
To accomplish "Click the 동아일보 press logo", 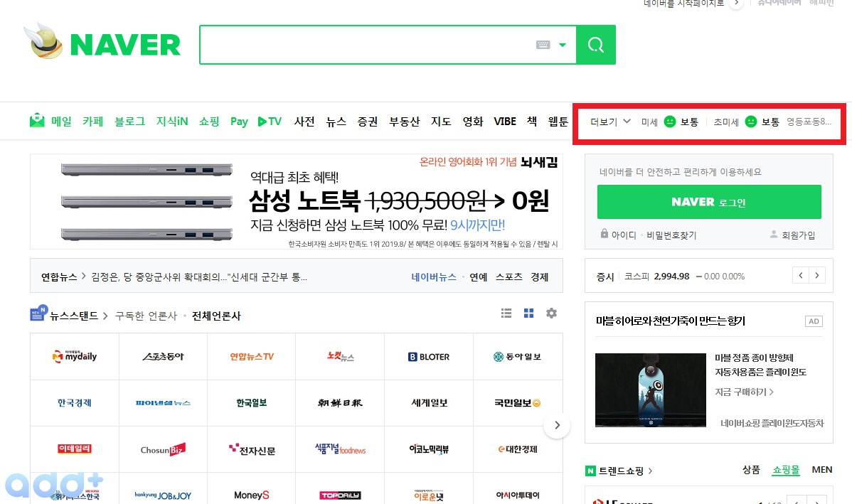I will click(517, 357).
